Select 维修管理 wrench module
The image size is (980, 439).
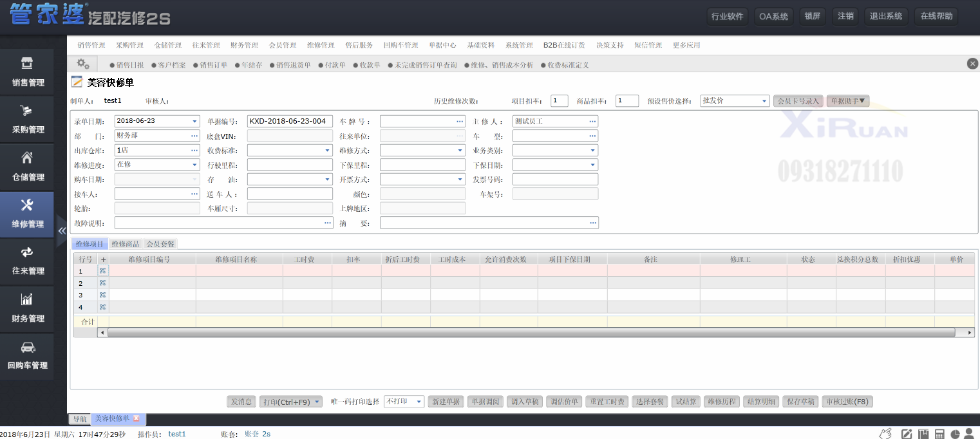(x=28, y=214)
